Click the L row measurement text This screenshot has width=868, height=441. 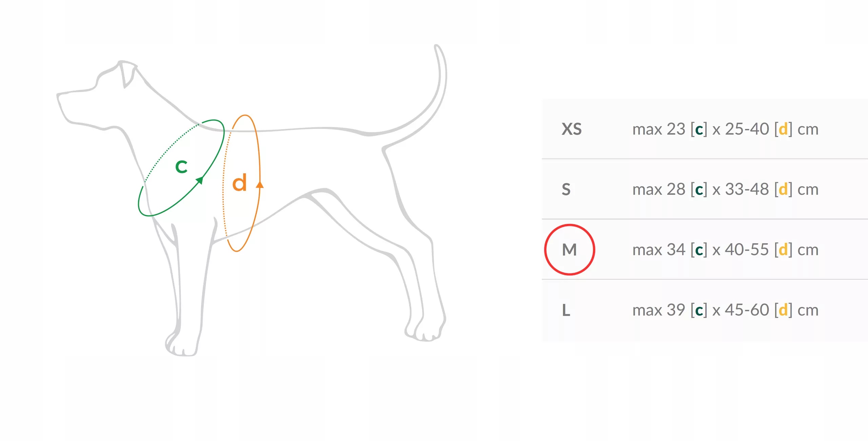click(726, 310)
